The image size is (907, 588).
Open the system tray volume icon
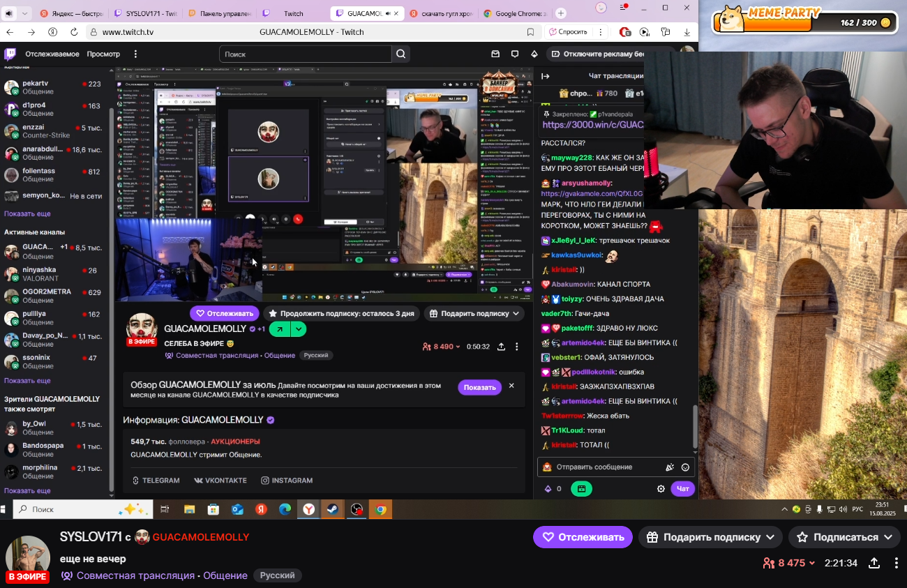pyautogui.click(x=843, y=509)
